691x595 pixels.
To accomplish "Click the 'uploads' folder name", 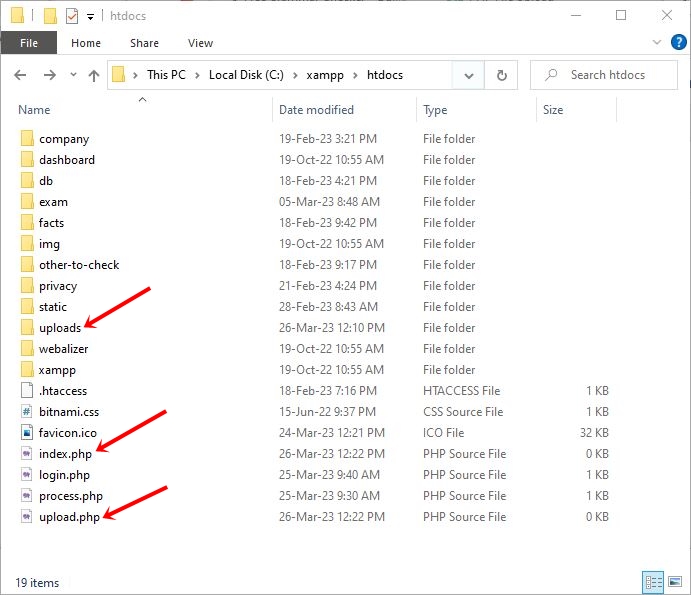I will click(60, 328).
